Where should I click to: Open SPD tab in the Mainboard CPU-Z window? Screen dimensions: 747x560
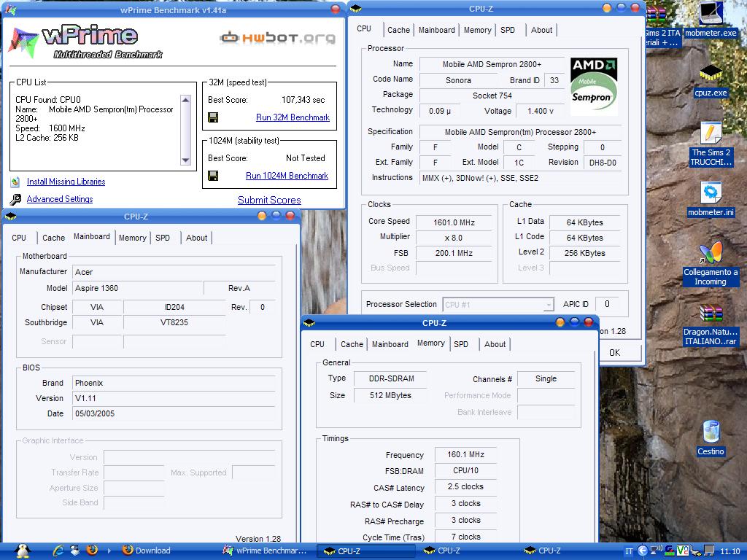tap(163, 238)
